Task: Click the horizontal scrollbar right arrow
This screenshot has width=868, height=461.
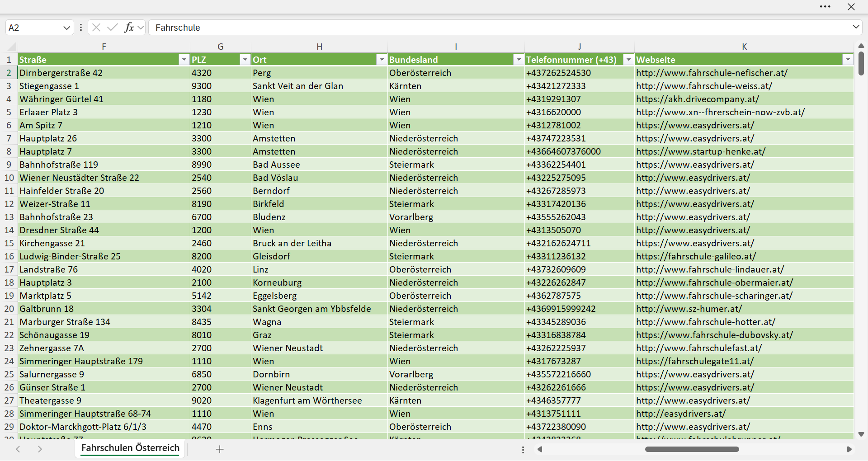Action: tap(849, 449)
